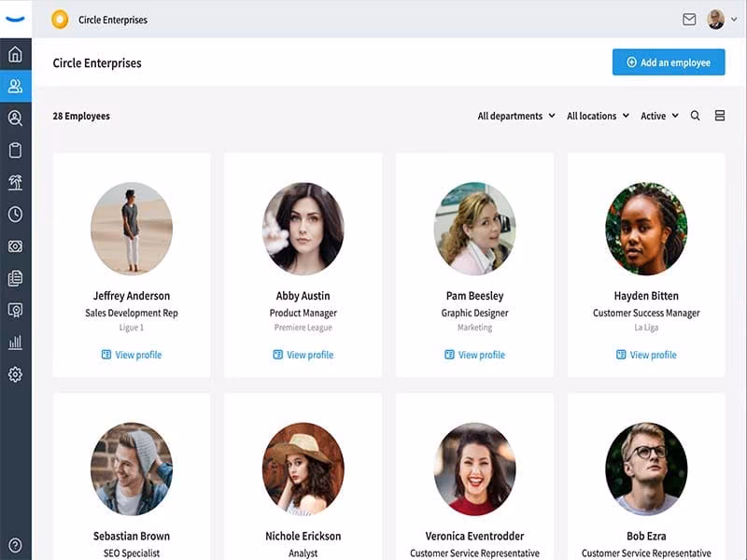
Task: Open the clock time tracking icon
Action: pyautogui.click(x=15, y=215)
